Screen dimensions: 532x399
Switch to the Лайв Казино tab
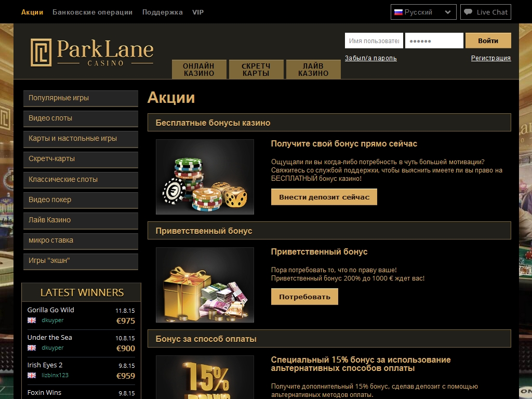pos(313,70)
